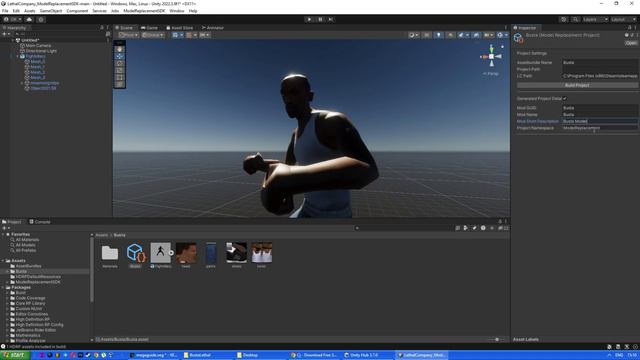Open the GameObject menu
This screenshot has width=640, height=360.
(x=51, y=11)
